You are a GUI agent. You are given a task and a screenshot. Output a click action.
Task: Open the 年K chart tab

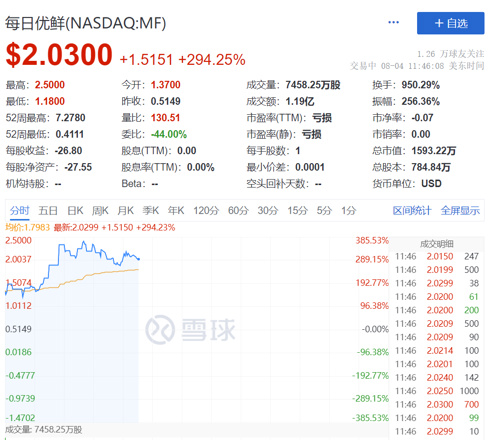(176, 211)
